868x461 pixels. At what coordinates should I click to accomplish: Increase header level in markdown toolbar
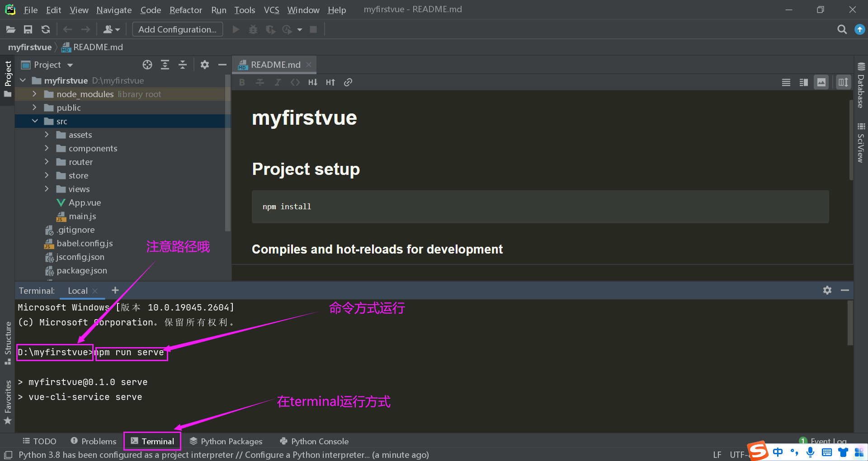click(330, 82)
